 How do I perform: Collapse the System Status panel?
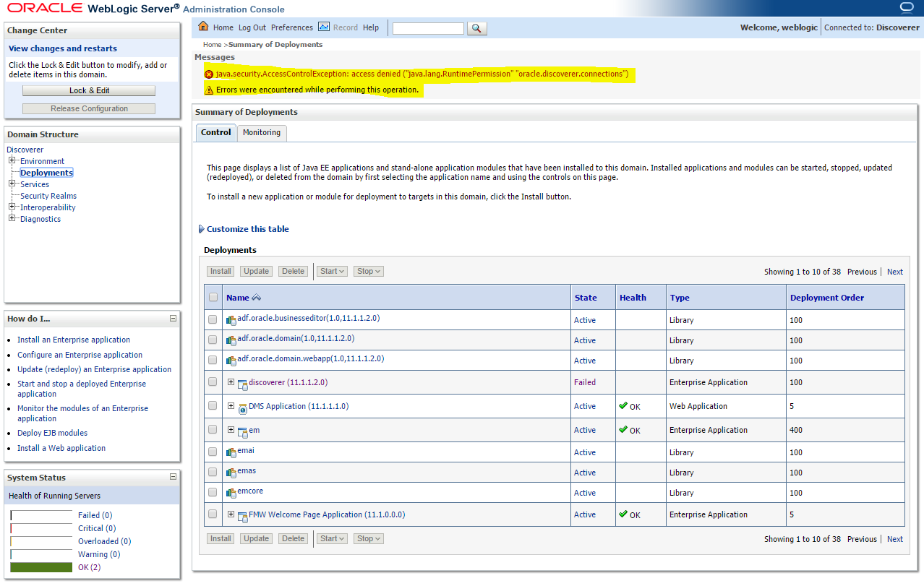[x=173, y=477]
